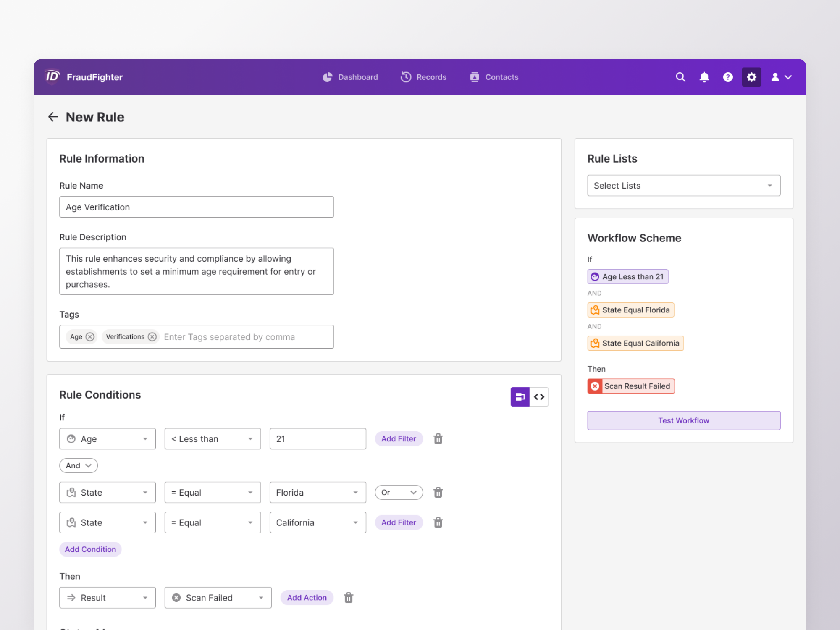Remove the Verifications tag

coord(152,337)
